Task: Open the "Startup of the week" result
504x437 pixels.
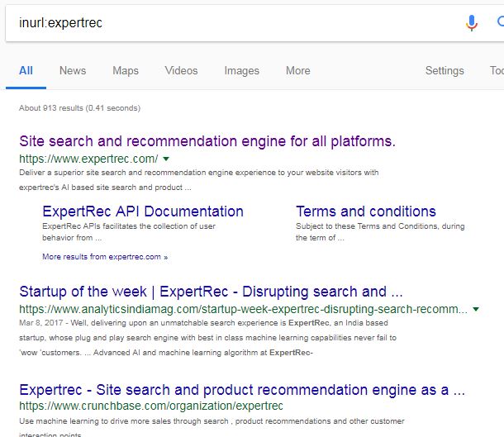Action: (211, 292)
